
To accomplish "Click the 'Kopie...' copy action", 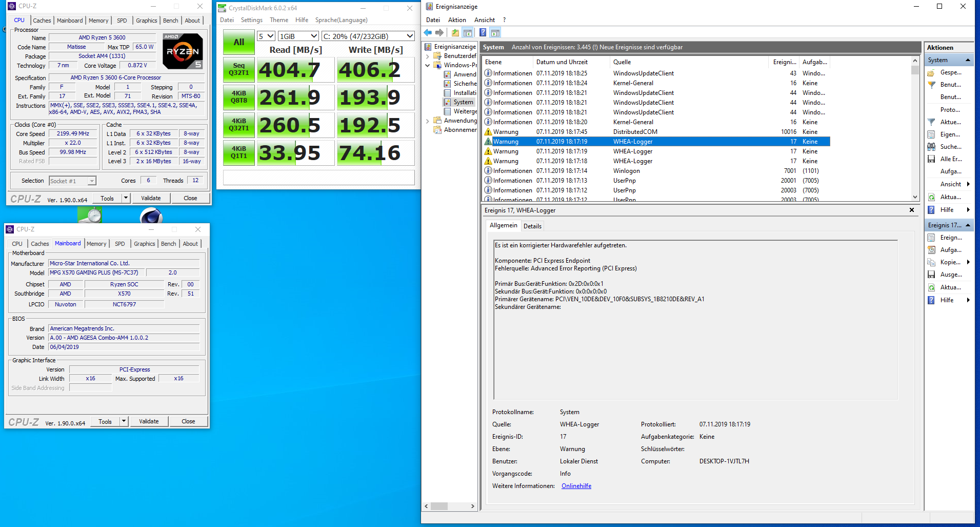I will (x=950, y=262).
